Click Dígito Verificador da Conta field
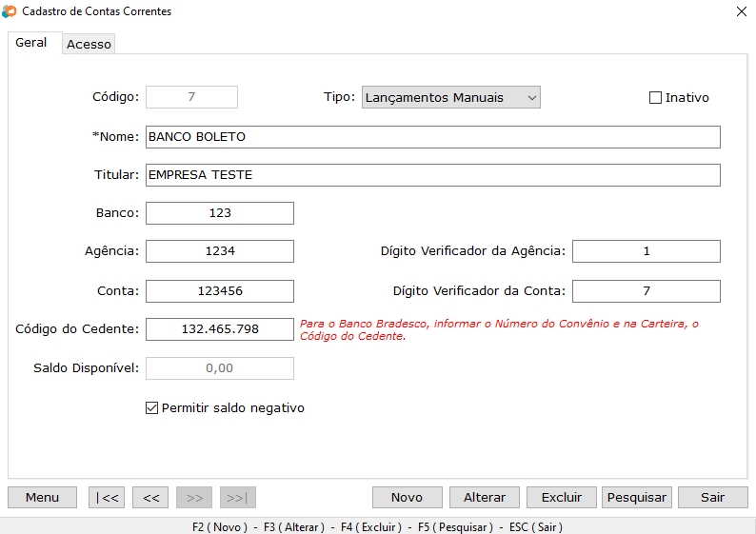756x534 pixels. pyautogui.click(x=647, y=291)
